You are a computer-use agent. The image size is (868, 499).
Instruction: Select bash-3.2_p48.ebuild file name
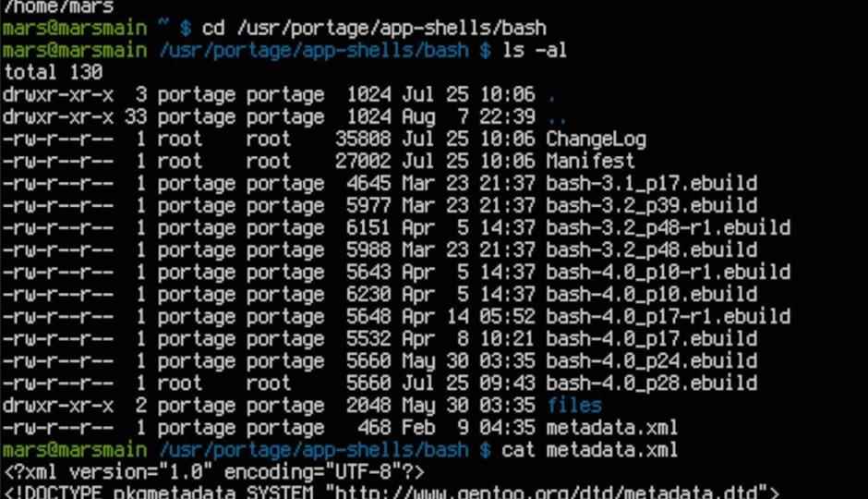pos(652,250)
